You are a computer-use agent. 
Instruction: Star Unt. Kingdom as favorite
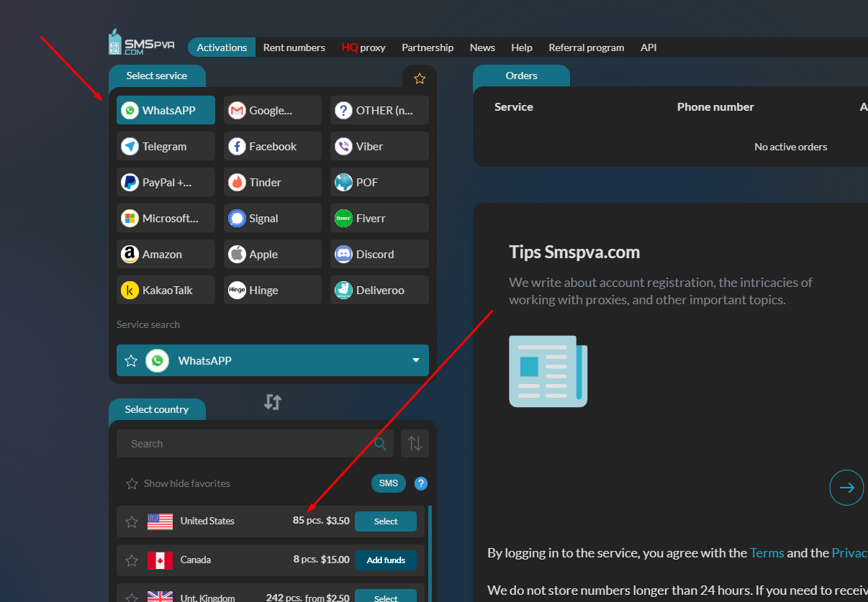pyautogui.click(x=132, y=598)
